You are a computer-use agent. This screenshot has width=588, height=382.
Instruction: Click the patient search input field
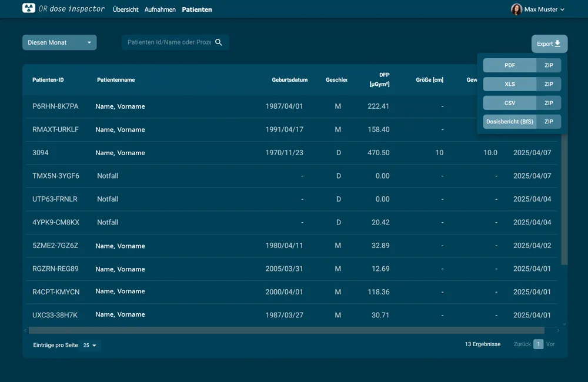(169, 42)
